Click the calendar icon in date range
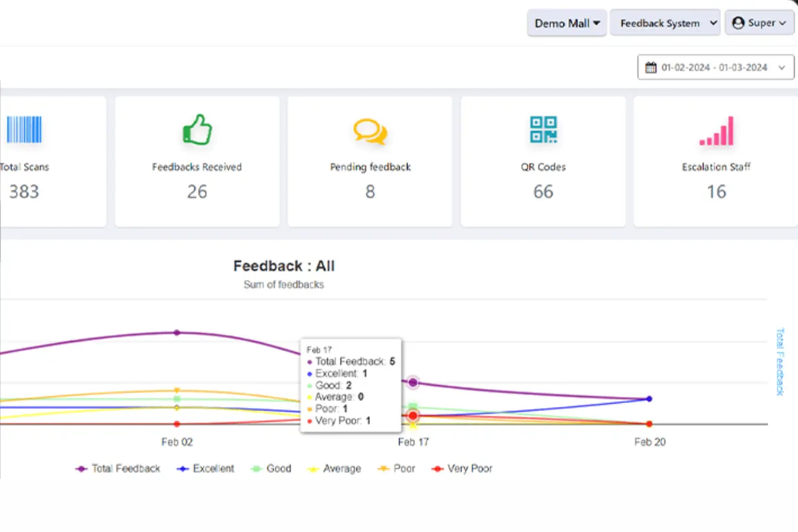 tap(650, 67)
